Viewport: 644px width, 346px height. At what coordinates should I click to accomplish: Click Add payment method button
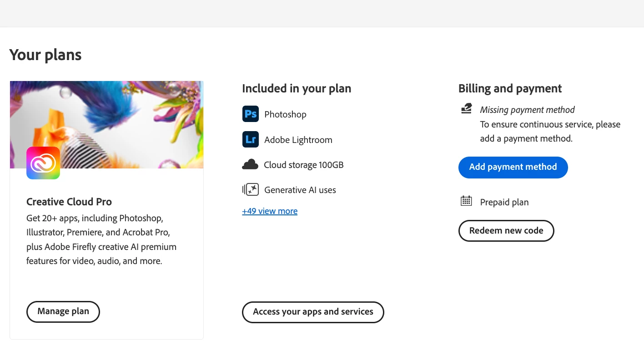(513, 167)
